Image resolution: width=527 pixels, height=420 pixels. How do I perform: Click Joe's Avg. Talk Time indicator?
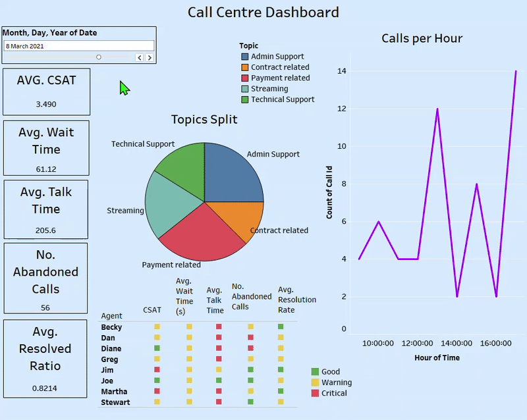[x=219, y=381]
